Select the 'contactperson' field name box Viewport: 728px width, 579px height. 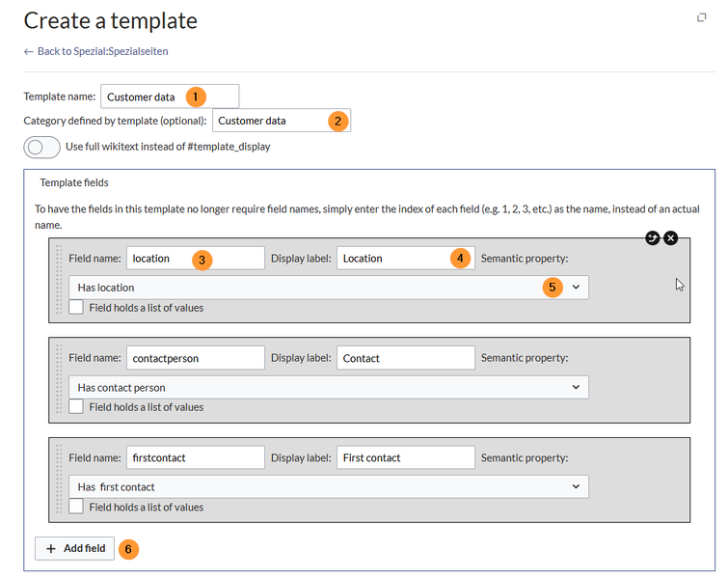coord(195,358)
